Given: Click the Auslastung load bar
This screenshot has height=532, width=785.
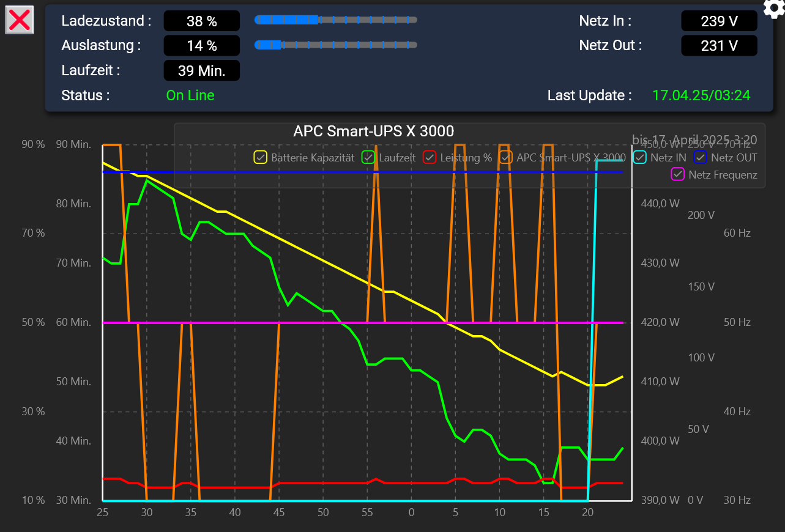Looking at the screenshot, I should tap(336, 45).
